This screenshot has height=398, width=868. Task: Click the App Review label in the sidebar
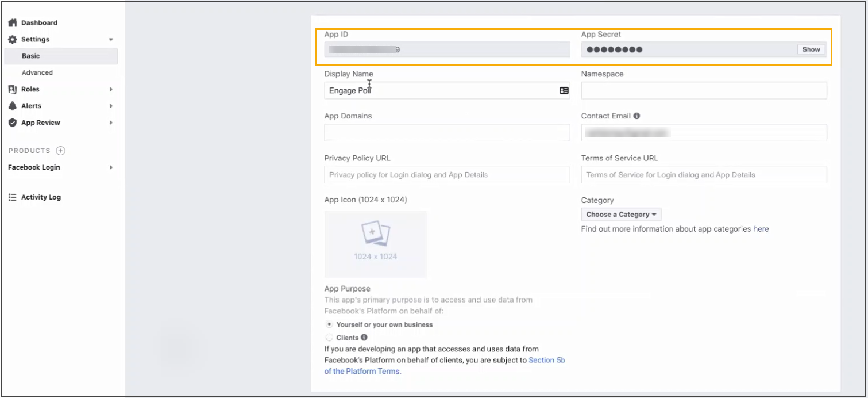point(41,123)
